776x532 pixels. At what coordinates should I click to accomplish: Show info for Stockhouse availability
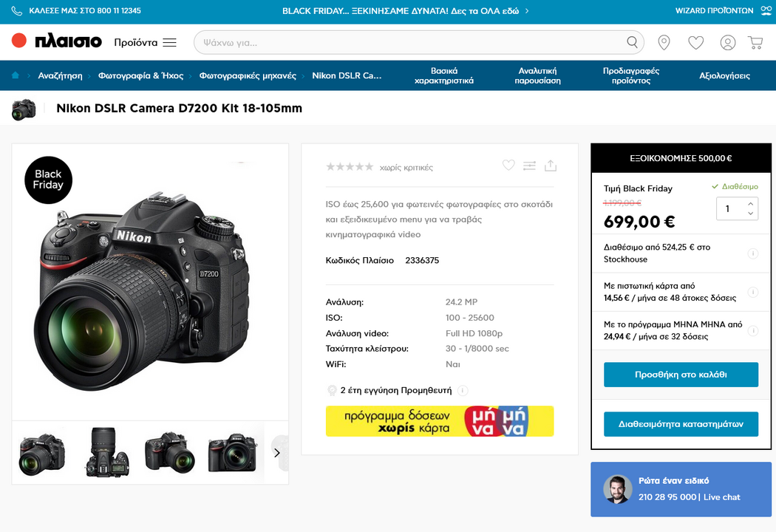point(753,253)
